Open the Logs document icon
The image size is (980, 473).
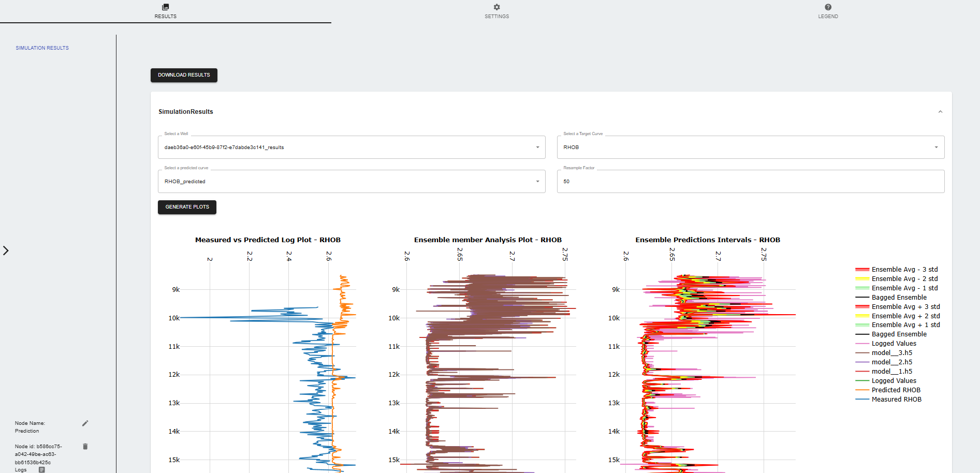[42, 470]
